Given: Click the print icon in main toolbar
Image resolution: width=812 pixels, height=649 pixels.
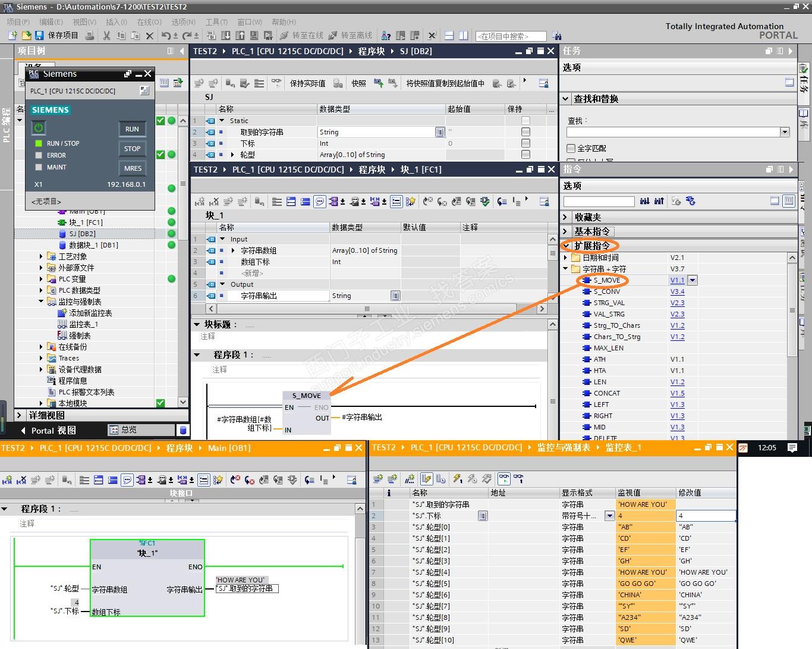Looking at the screenshot, I should 90,36.
